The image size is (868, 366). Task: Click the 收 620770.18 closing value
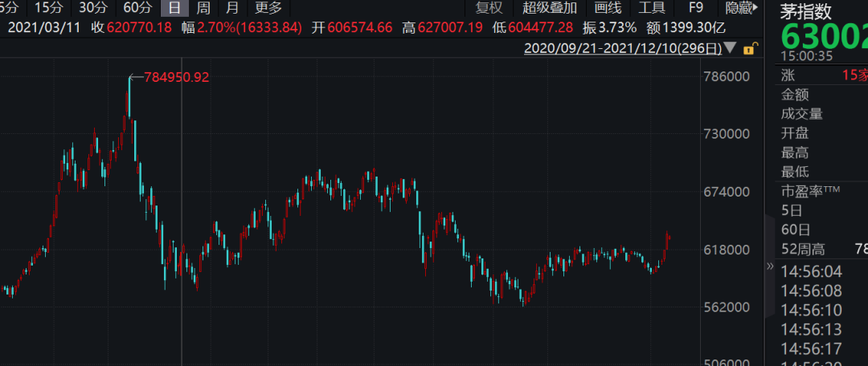click(132, 27)
